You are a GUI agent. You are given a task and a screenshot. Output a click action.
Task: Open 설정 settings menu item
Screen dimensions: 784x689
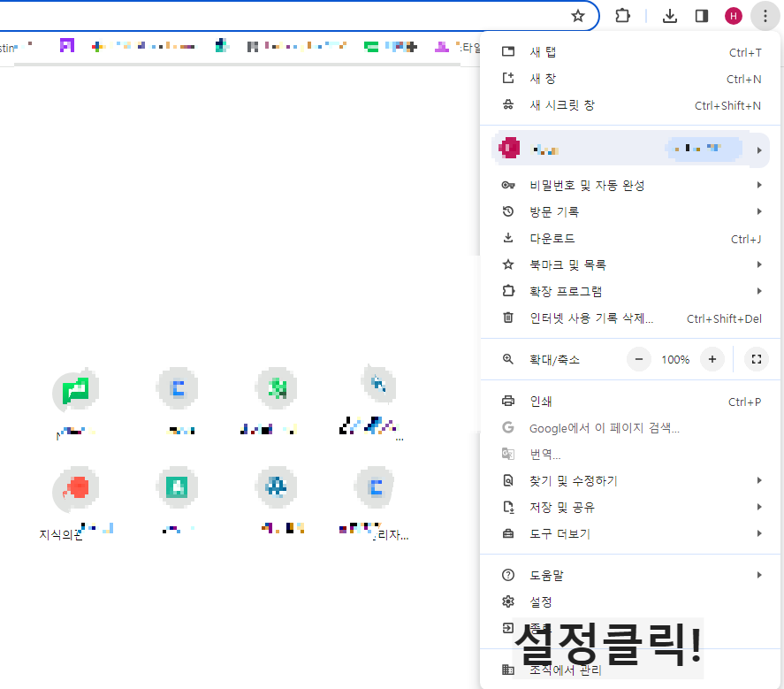coord(631,602)
